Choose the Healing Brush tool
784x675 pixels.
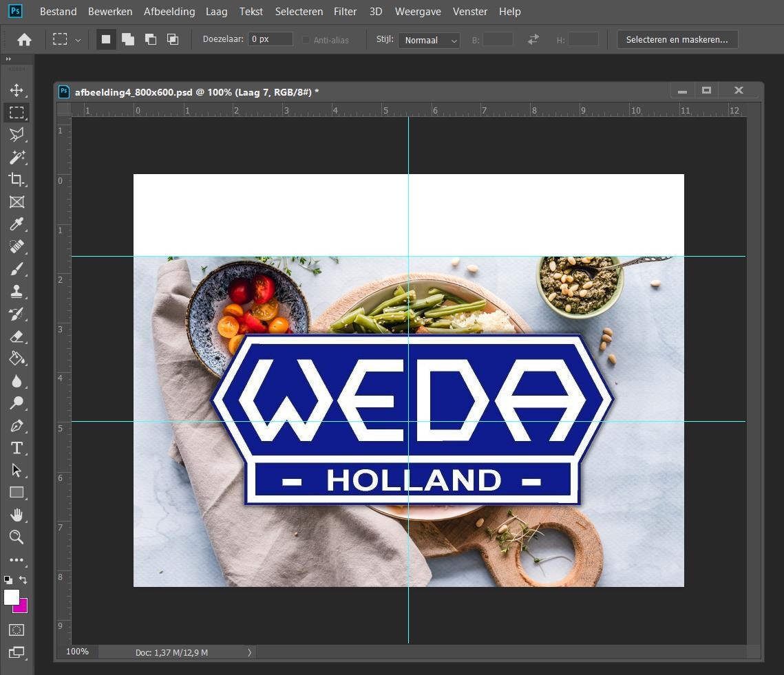17,246
